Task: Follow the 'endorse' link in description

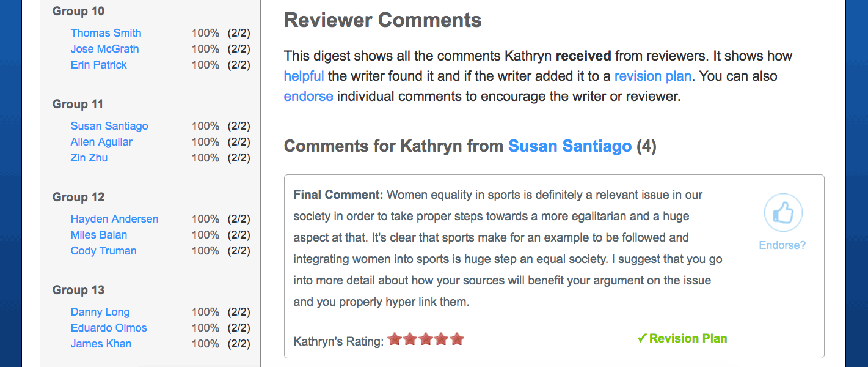Action: pos(308,96)
